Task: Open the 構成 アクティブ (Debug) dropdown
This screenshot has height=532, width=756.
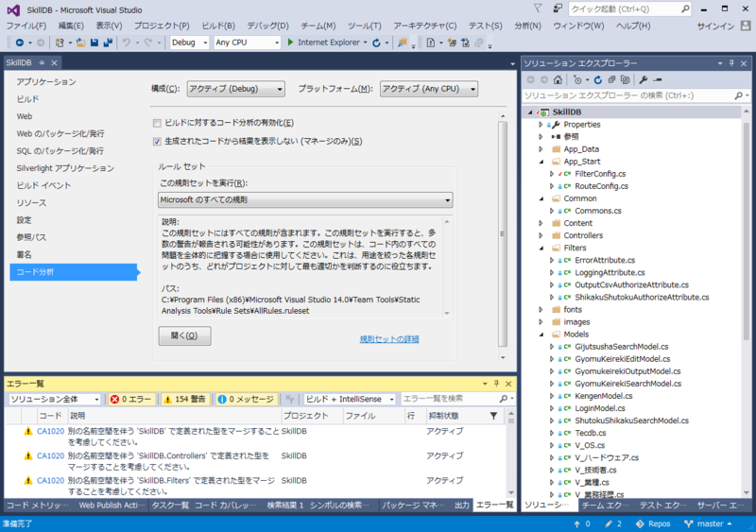Action: coord(235,89)
